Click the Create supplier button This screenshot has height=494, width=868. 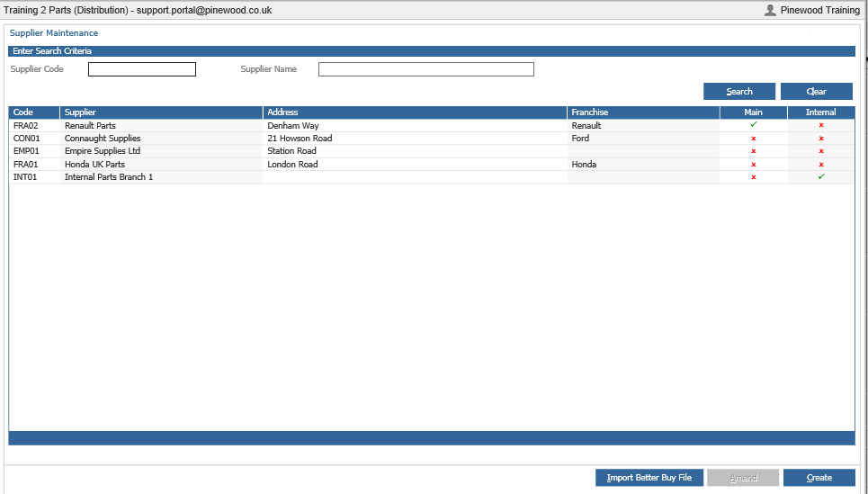tap(819, 478)
